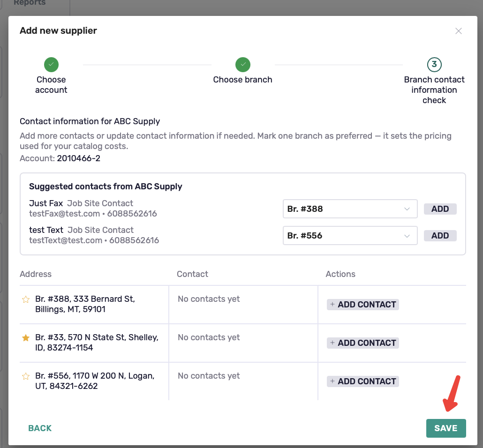The image size is (483, 448).
Task: Go back to the previous step
Action: 40,428
